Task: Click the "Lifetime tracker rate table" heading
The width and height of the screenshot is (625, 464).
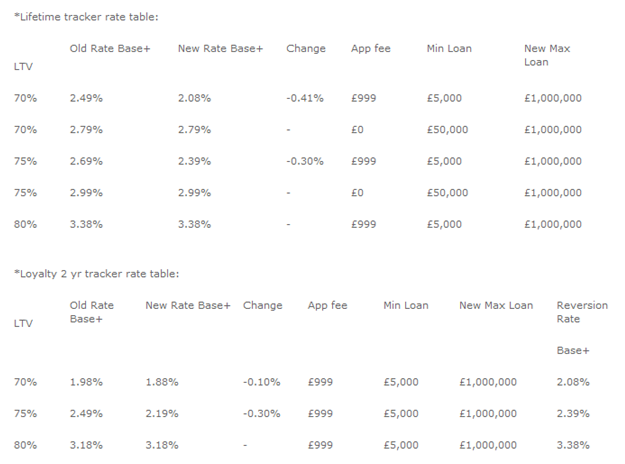Action: (x=85, y=17)
